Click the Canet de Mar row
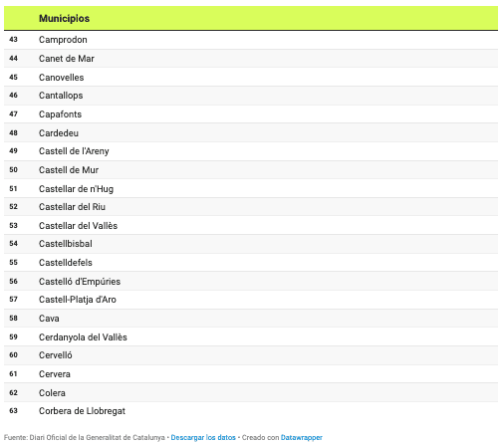 tap(251, 59)
